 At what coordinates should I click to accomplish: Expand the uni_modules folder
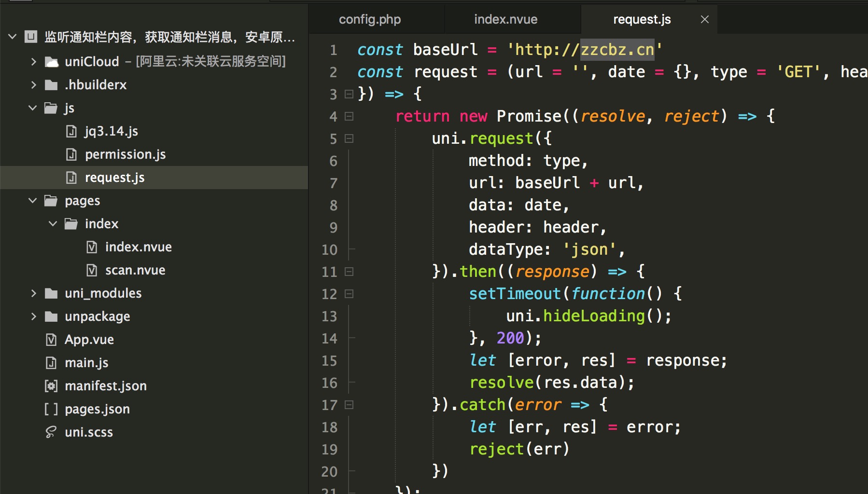pos(33,293)
